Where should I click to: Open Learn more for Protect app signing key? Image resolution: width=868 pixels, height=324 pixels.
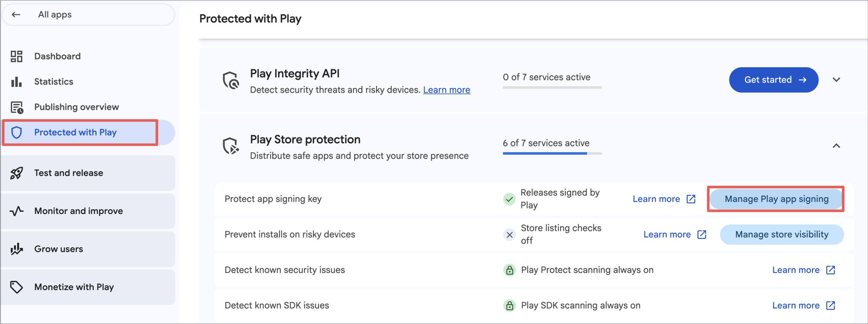(656, 199)
